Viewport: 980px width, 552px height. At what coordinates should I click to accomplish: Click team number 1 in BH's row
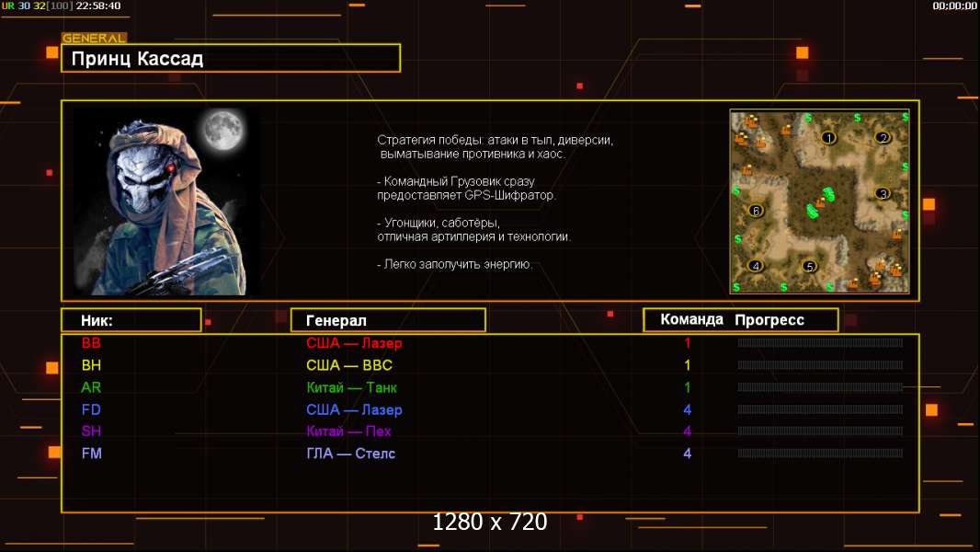point(688,365)
